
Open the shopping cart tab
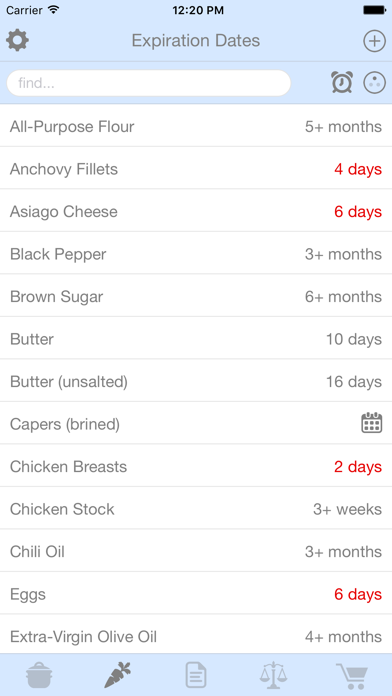click(x=352, y=675)
